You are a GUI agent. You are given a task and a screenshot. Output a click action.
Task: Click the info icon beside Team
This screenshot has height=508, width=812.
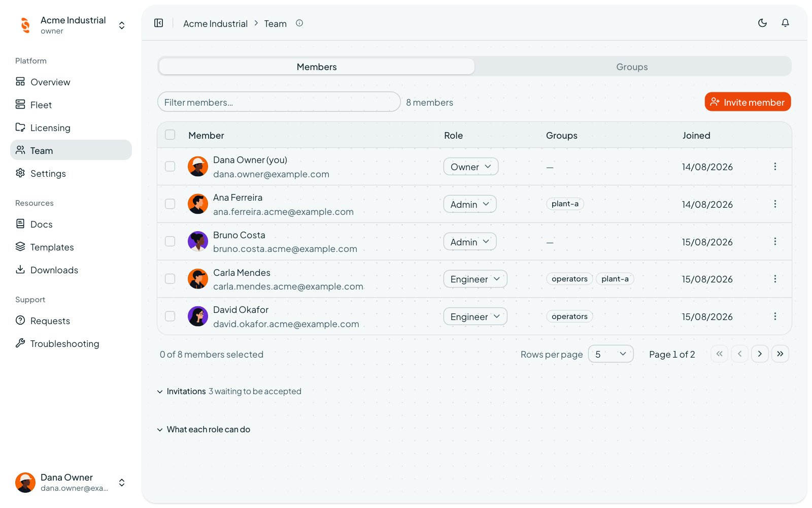(299, 23)
